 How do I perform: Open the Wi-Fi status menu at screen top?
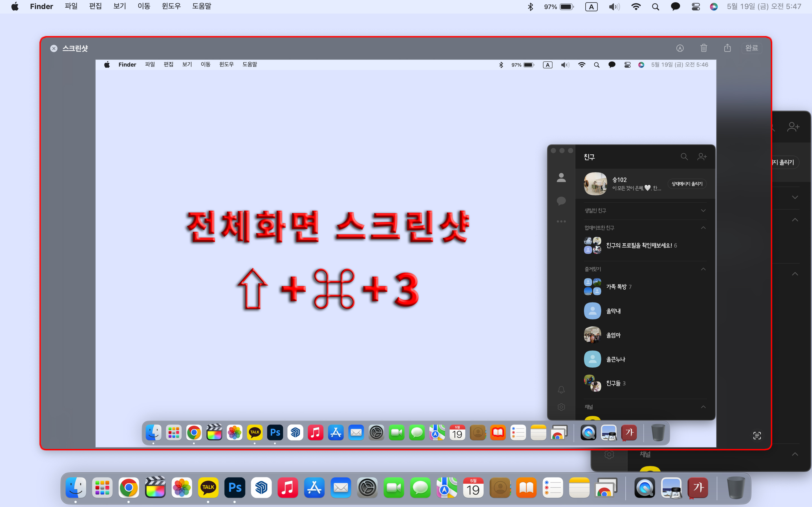pos(636,7)
